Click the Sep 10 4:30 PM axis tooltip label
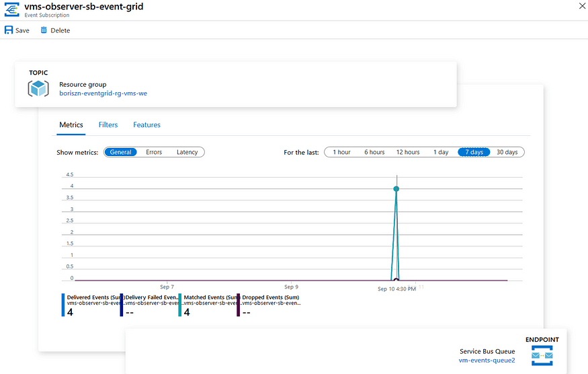The image size is (588, 374). pos(396,289)
